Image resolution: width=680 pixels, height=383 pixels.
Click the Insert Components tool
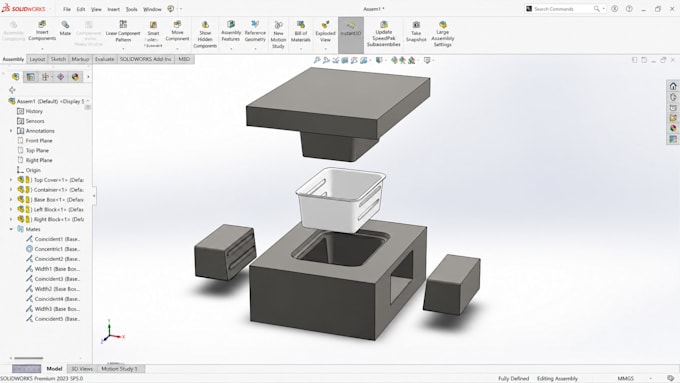tap(42, 30)
